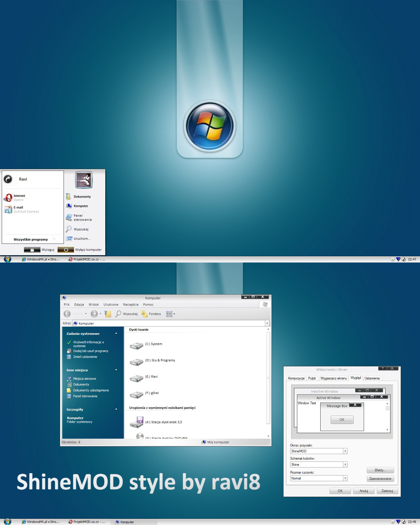The image size is (420, 525).
Task: Open Okna i przyciski ShineMOD dropdown
Action: tap(345, 451)
